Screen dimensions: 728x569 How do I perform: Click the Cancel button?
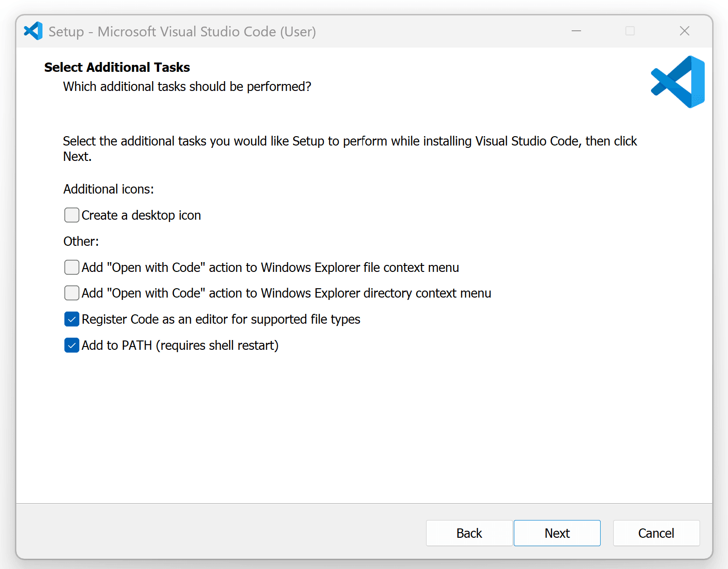coord(656,533)
